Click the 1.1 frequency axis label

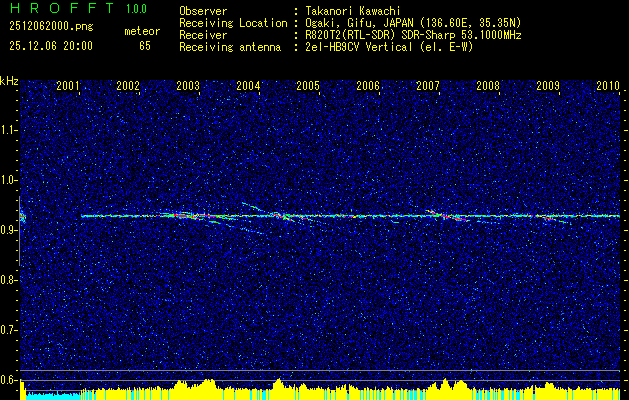pos(8,130)
